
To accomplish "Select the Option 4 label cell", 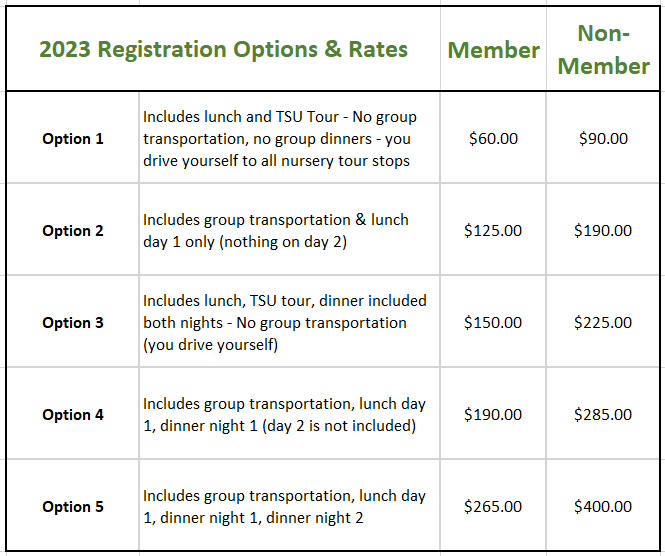I will tap(73, 415).
